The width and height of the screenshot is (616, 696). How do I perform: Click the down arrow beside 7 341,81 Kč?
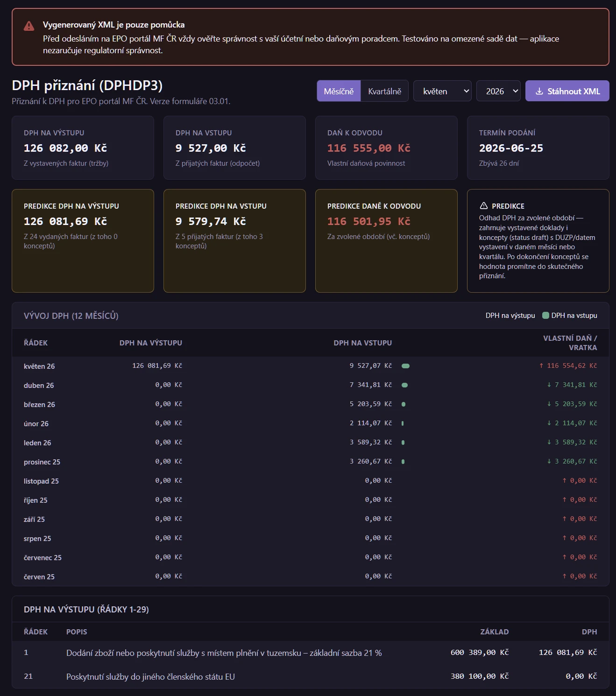coord(549,385)
